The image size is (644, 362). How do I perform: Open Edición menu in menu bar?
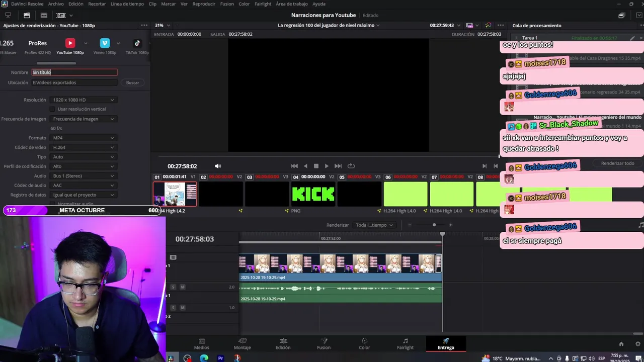point(76,4)
